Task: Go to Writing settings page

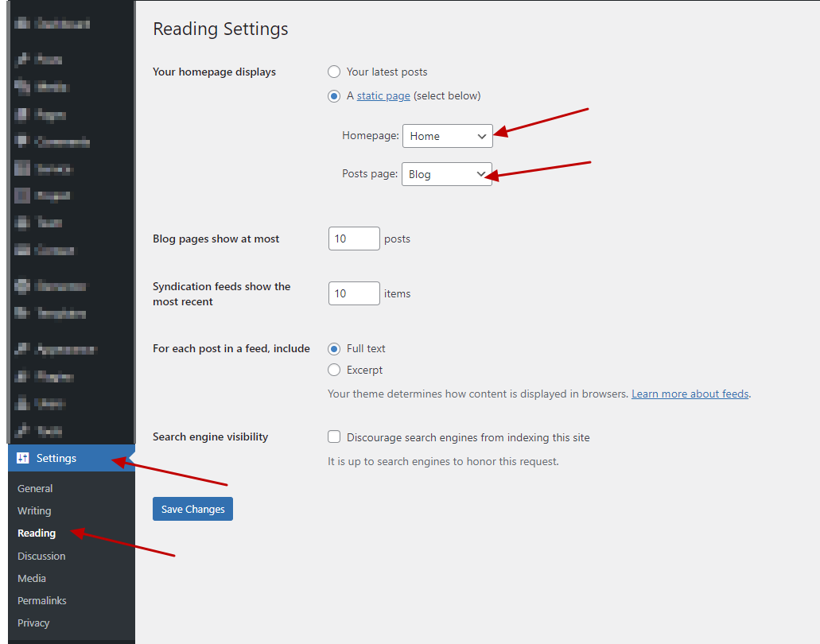Action: (x=34, y=510)
